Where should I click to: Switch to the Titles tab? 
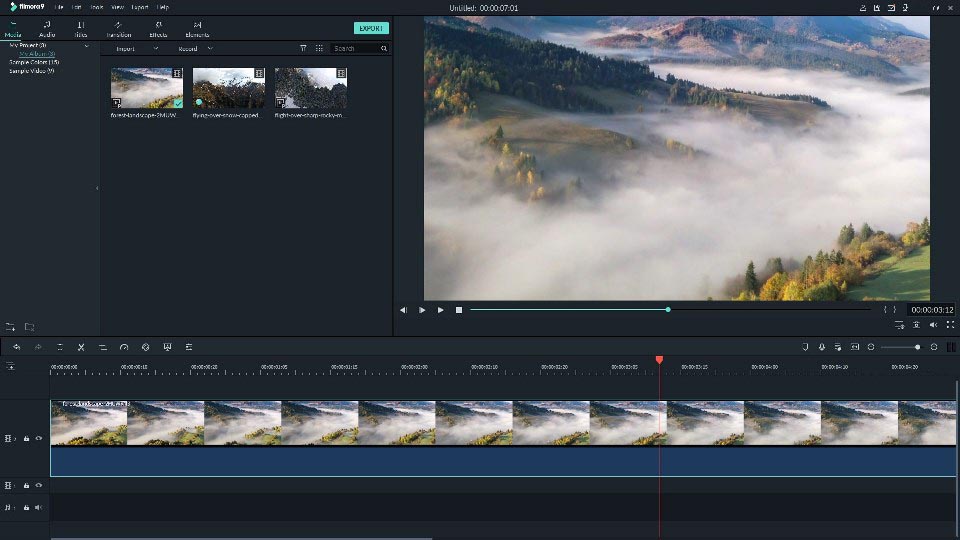(x=81, y=29)
